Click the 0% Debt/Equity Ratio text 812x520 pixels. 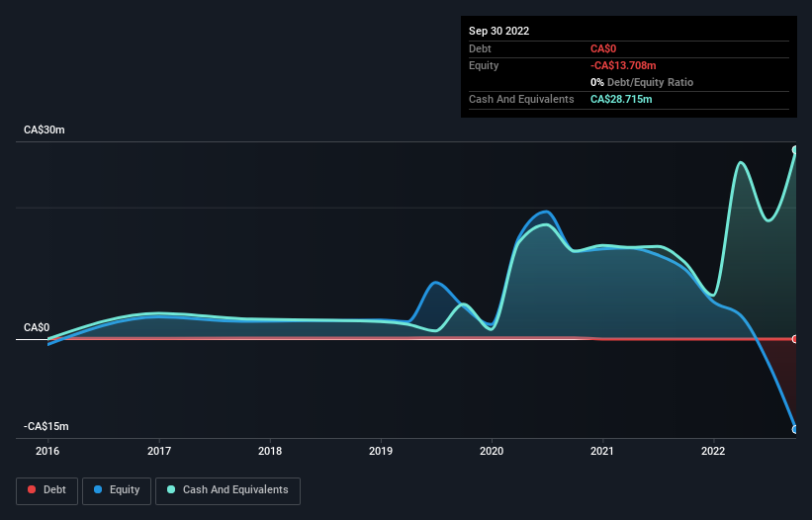pyautogui.click(x=642, y=82)
